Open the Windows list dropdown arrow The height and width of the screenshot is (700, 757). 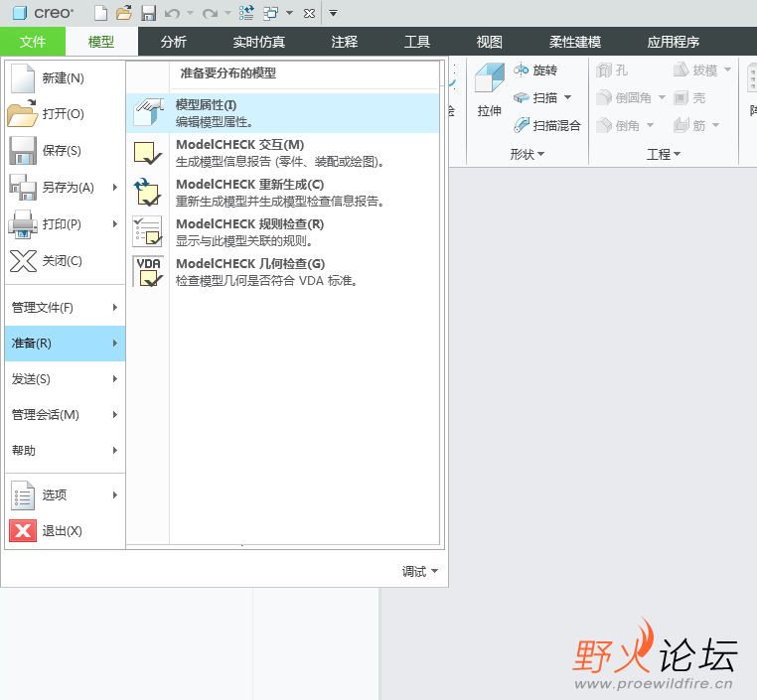pyautogui.click(x=290, y=13)
